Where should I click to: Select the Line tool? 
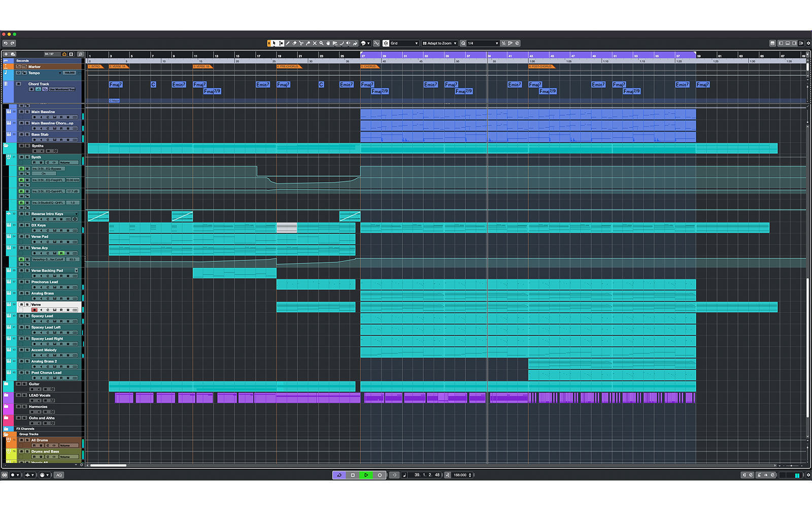pyautogui.click(x=342, y=43)
